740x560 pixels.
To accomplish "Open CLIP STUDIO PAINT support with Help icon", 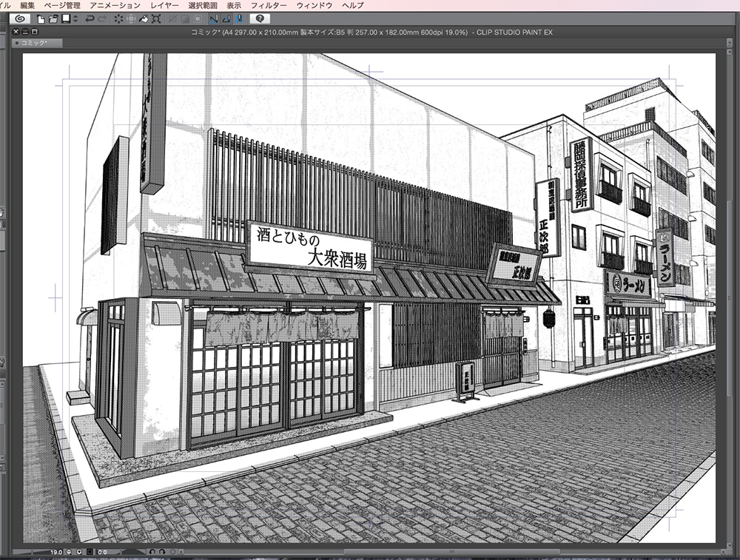I will tap(259, 20).
